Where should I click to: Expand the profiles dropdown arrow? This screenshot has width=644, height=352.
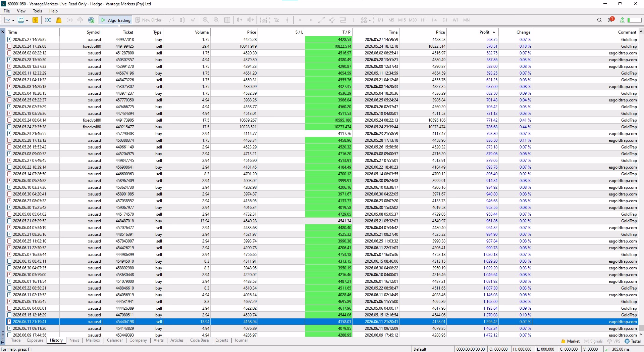[27, 20]
